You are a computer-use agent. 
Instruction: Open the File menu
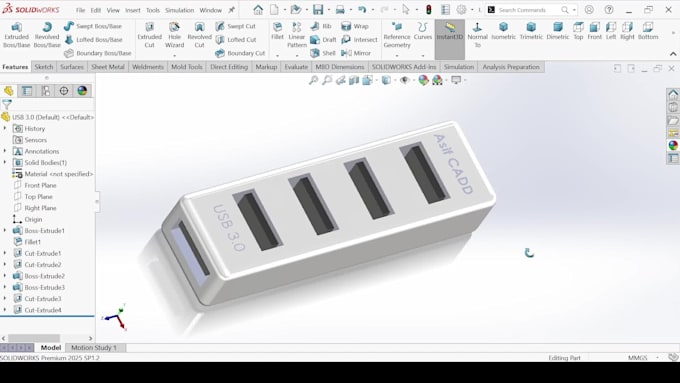coord(81,10)
